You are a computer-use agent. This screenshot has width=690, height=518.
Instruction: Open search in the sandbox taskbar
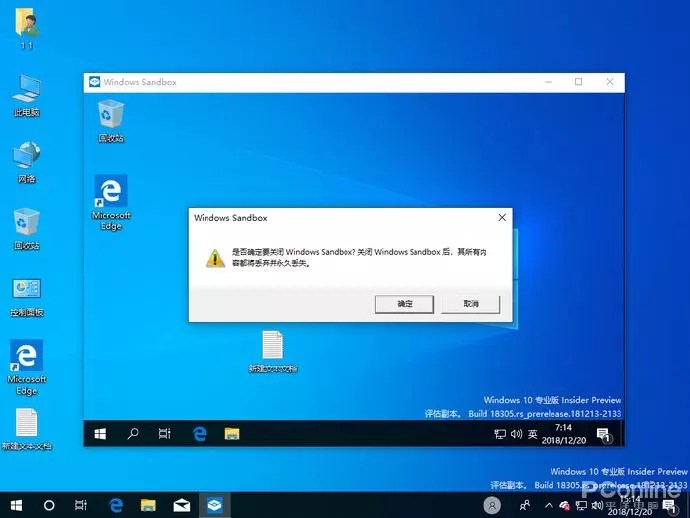(132, 434)
